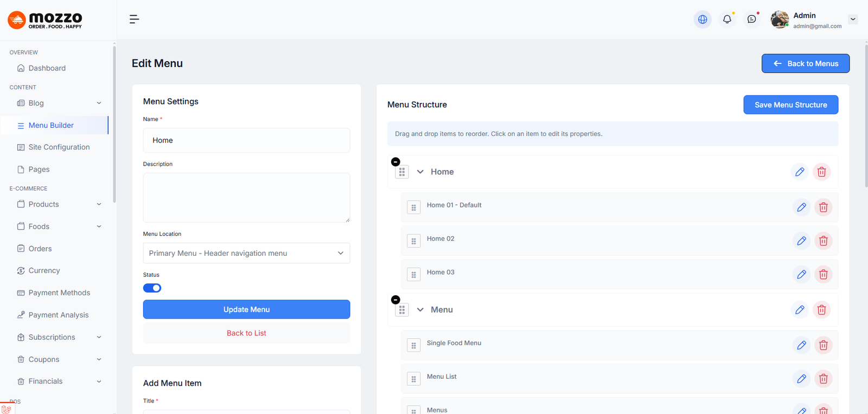This screenshot has height=414, width=868.
Task: Delete the Menu List item
Action: [823, 379]
